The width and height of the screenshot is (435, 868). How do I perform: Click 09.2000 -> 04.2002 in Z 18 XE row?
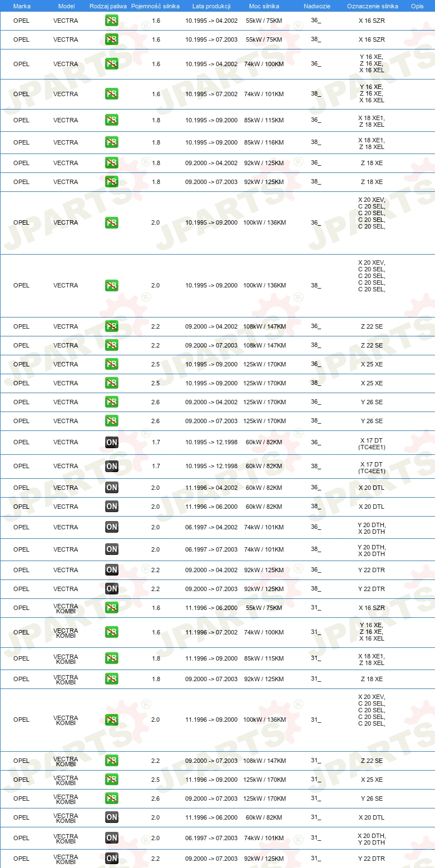click(x=211, y=163)
